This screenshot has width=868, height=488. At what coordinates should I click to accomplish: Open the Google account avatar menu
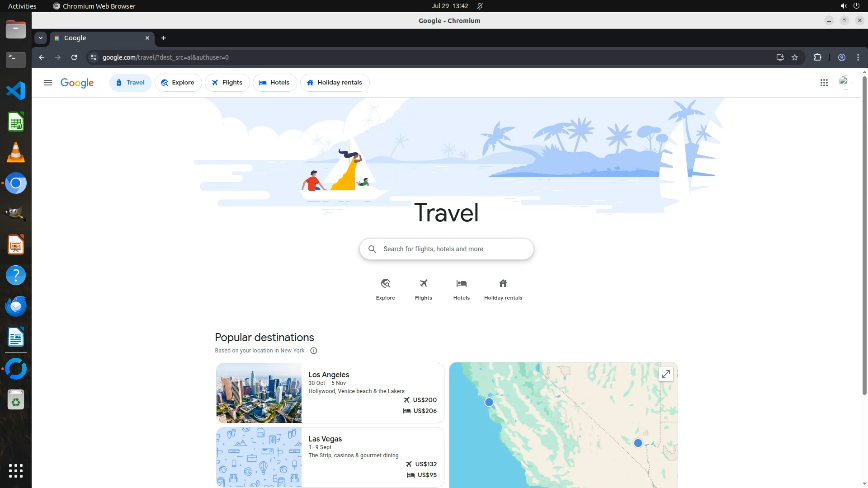point(844,83)
